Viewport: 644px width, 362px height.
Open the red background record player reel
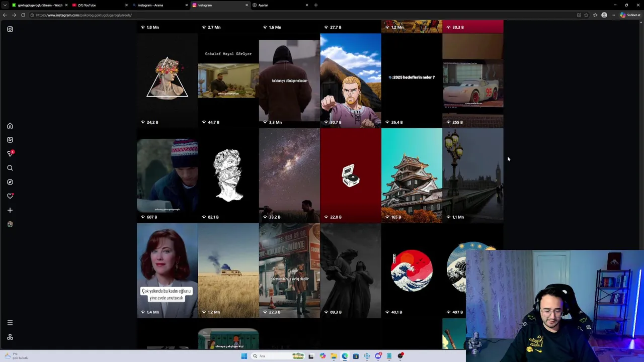[351, 175]
